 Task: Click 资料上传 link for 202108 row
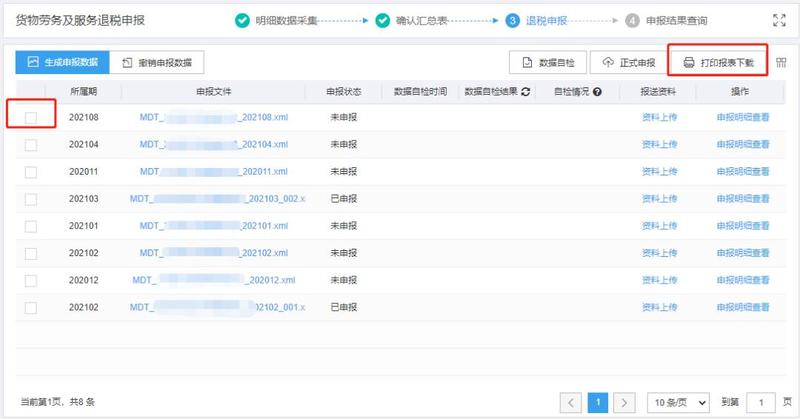point(658,118)
